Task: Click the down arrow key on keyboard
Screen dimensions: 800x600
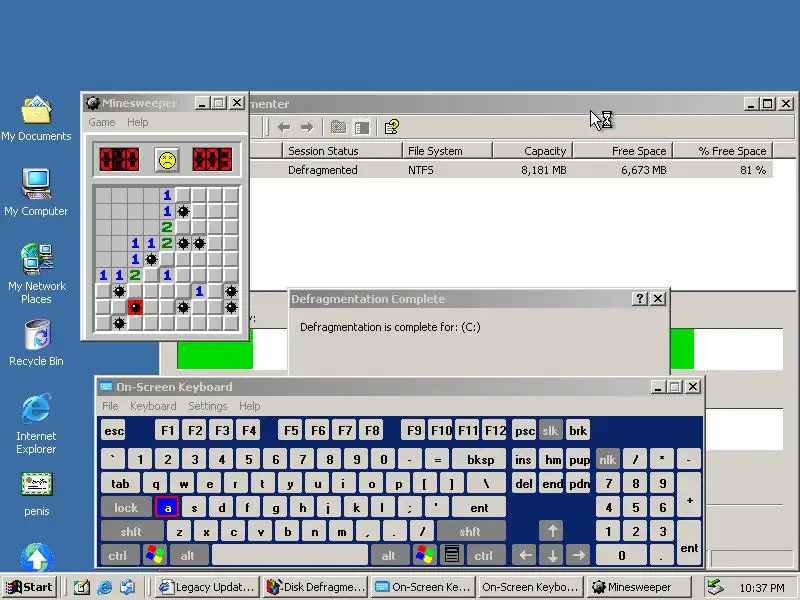Action: [x=552, y=556]
